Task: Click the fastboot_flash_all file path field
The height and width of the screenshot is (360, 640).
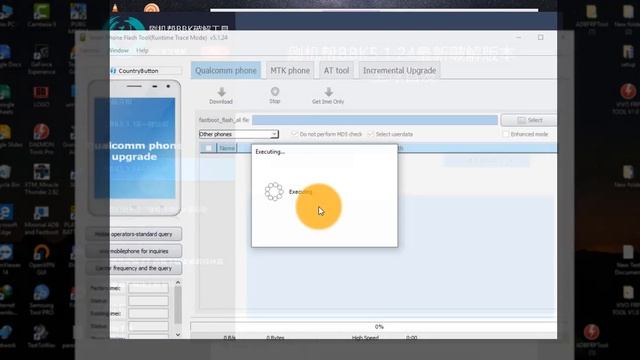Action: click(375, 120)
